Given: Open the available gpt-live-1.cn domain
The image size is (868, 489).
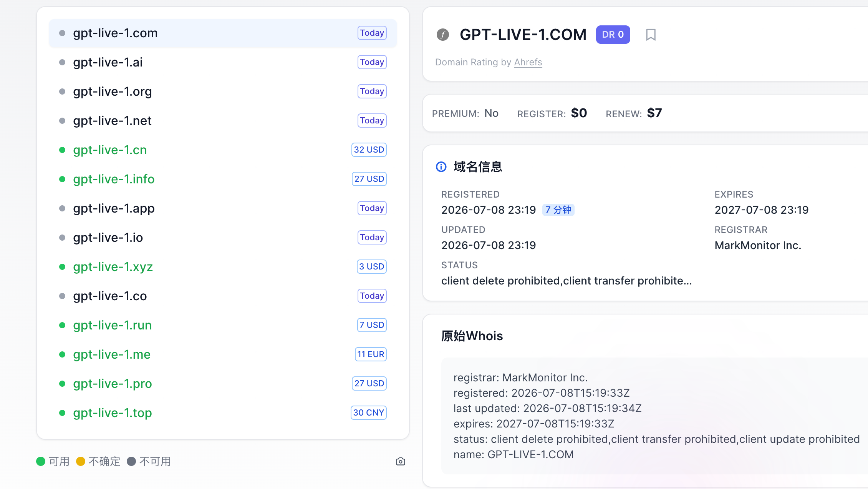Looking at the screenshot, I should tap(223, 150).
